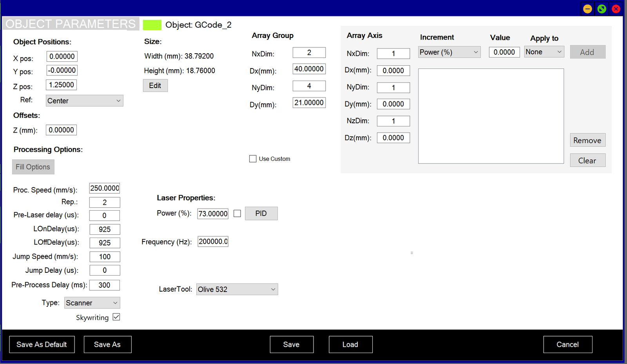This screenshot has height=364, width=627.
Task: Click the Pre-Process Delay field
Action: [x=105, y=285]
